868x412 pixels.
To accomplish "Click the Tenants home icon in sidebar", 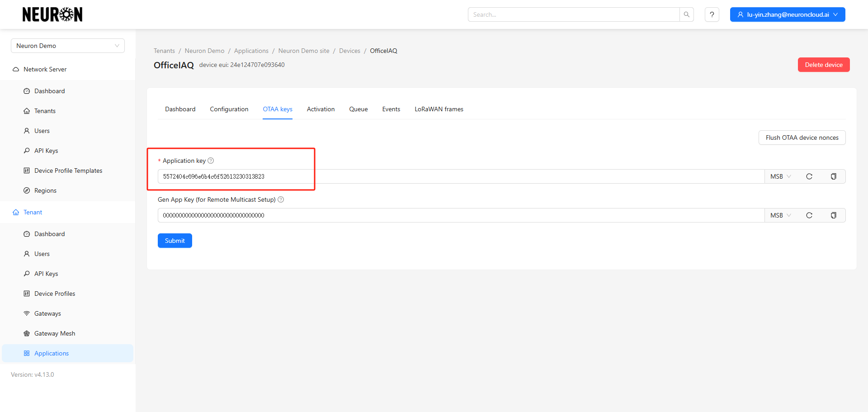I will coord(27,111).
